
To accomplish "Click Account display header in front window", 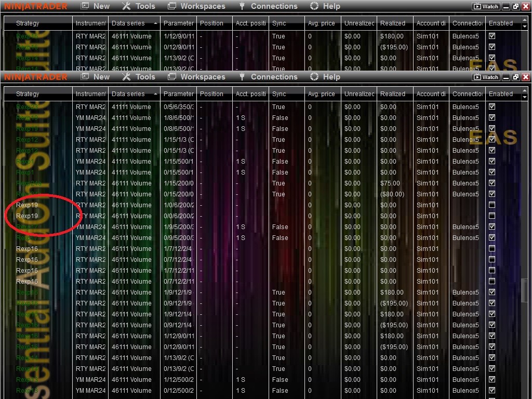I will pyautogui.click(x=431, y=94).
